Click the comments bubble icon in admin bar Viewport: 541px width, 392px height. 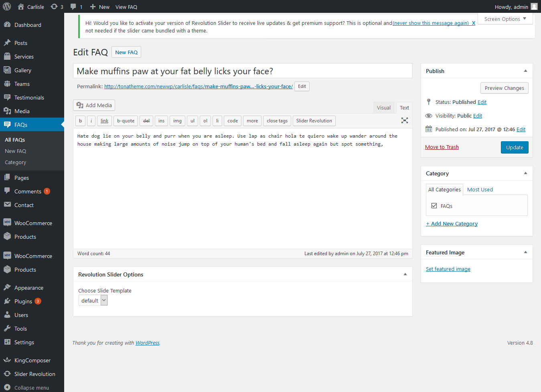(x=73, y=7)
